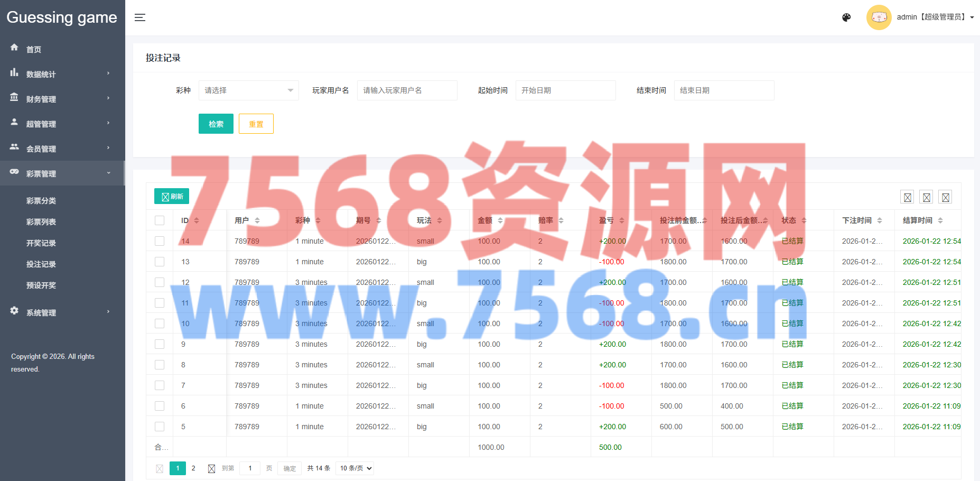Expand the 会员管理 sidebar menu
Image resolution: width=980 pixels, height=481 pixels.
point(62,149)
